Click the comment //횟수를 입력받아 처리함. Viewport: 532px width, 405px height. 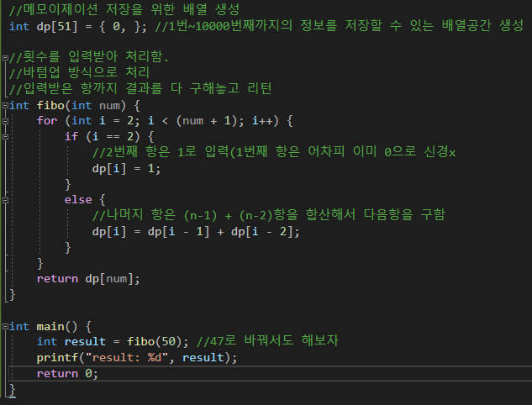coord(89,56)
